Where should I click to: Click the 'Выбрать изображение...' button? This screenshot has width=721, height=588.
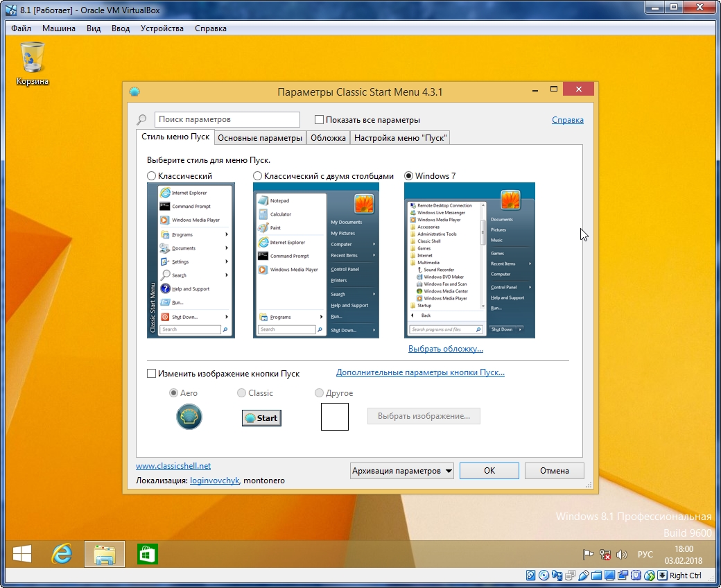pyautogui.click(x=424, y=416)
